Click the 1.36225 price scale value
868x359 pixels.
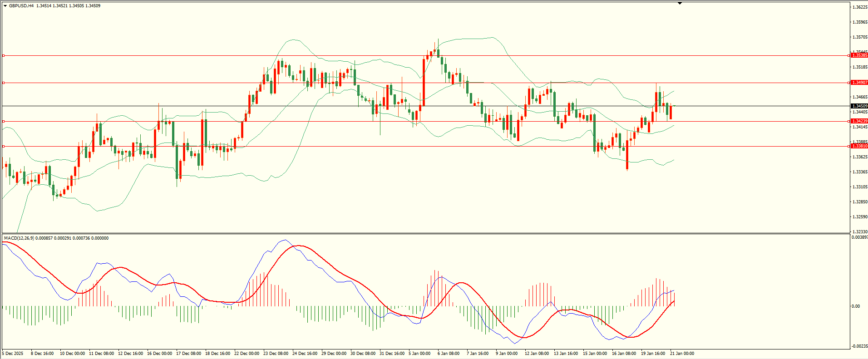pyautogui.click(x=859, y=7)
